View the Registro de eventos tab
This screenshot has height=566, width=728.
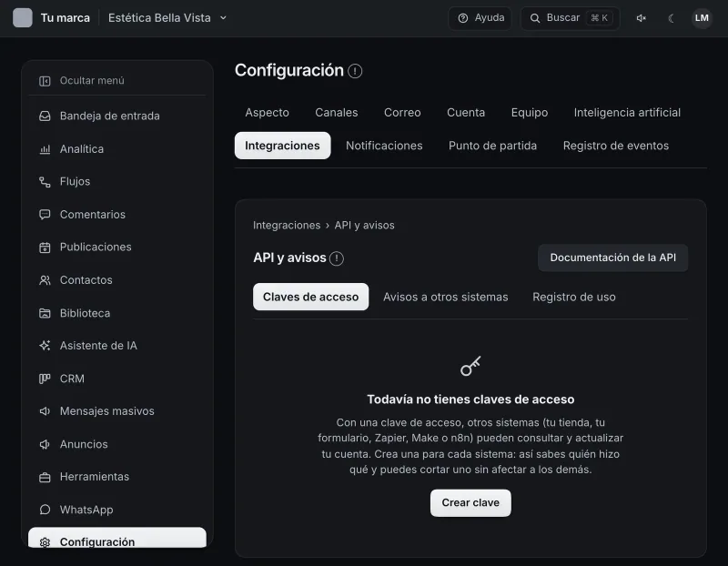616,146
